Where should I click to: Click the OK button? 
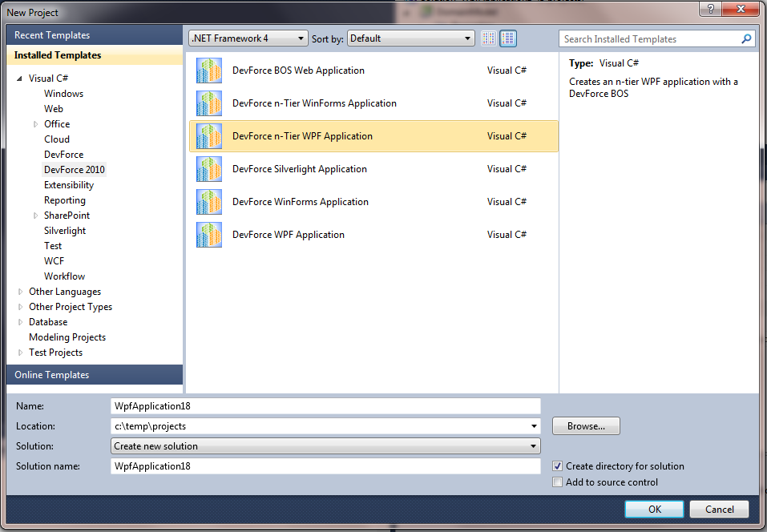[x=654, y=509]
